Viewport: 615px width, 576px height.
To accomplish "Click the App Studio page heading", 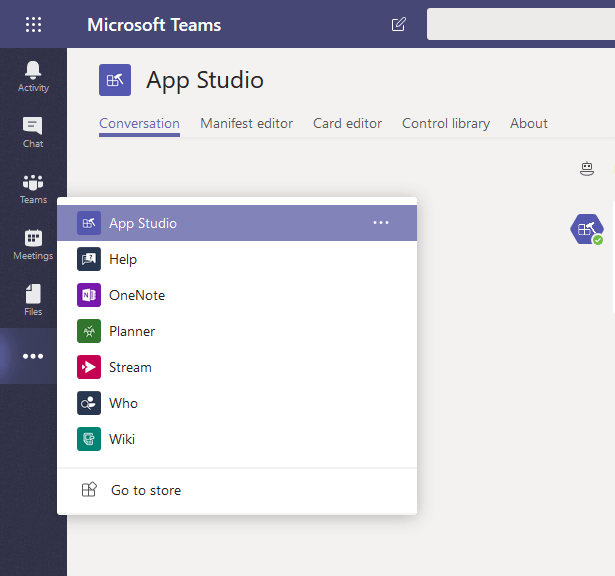I will [x=205, y=80].
